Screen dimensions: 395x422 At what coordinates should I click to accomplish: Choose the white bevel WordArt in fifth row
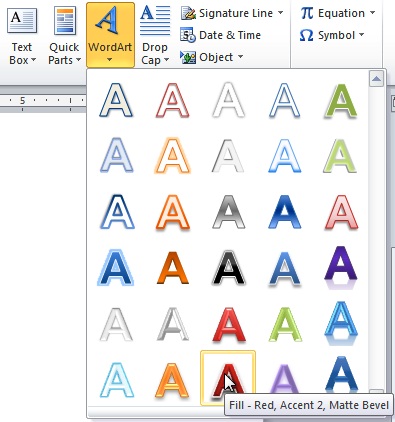(x=116, y=324)
